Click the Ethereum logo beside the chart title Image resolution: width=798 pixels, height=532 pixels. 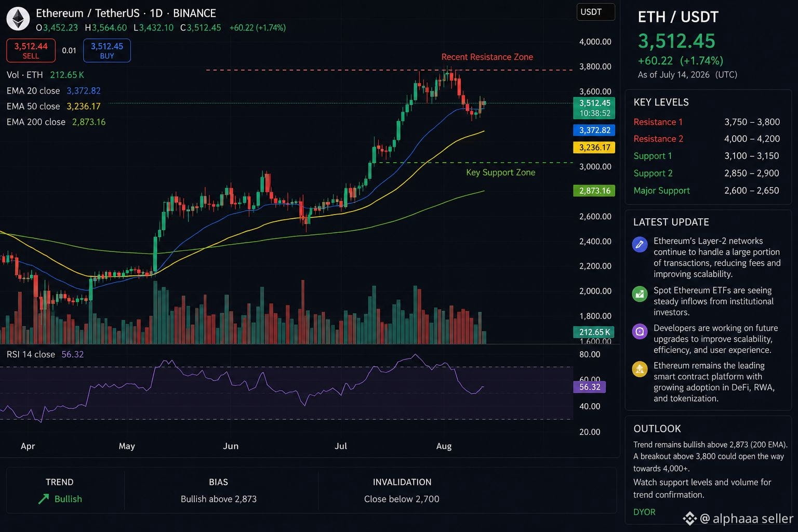pos(18,19)
